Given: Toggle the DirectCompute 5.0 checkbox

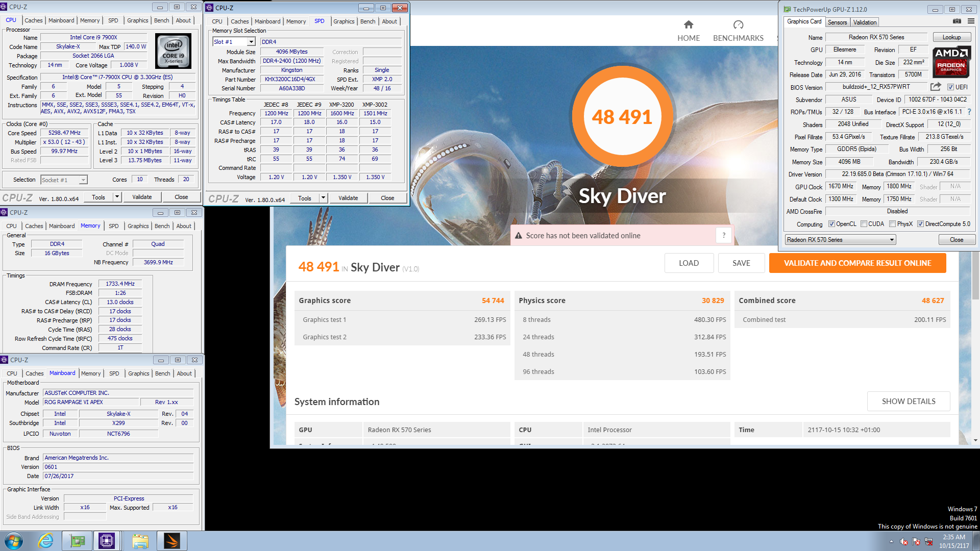Looking at the screenshot, I should coord(920,224).
